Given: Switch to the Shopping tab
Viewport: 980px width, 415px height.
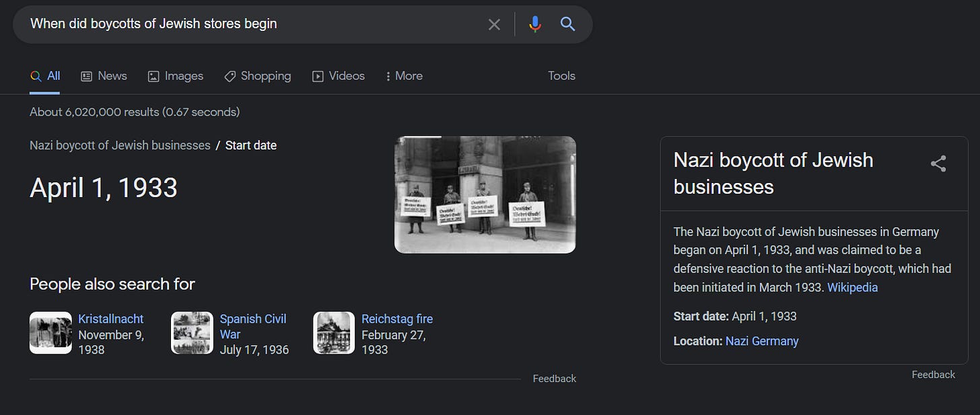Looking at the screenshot, I should 257,76.
